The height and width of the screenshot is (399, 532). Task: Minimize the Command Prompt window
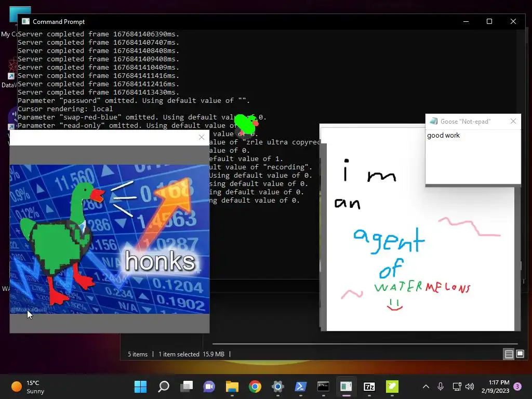466,21
